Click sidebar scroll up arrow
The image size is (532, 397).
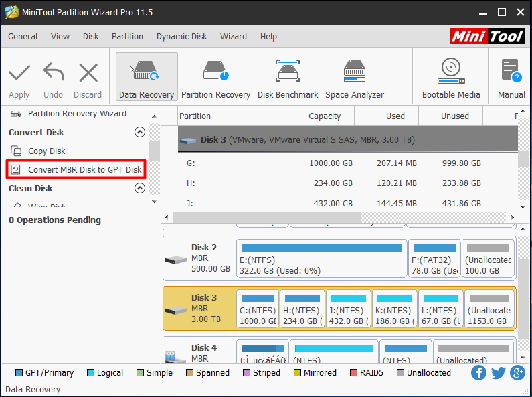click(155, 116)
